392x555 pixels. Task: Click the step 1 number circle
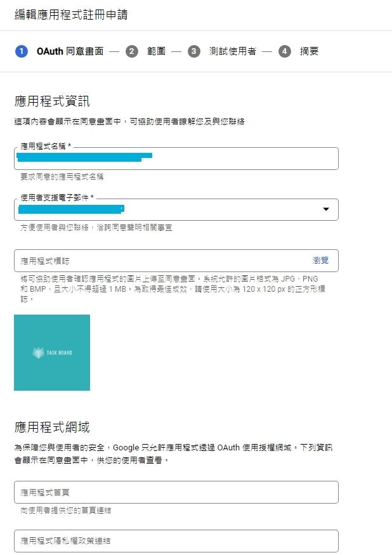[x=22, y=51]
